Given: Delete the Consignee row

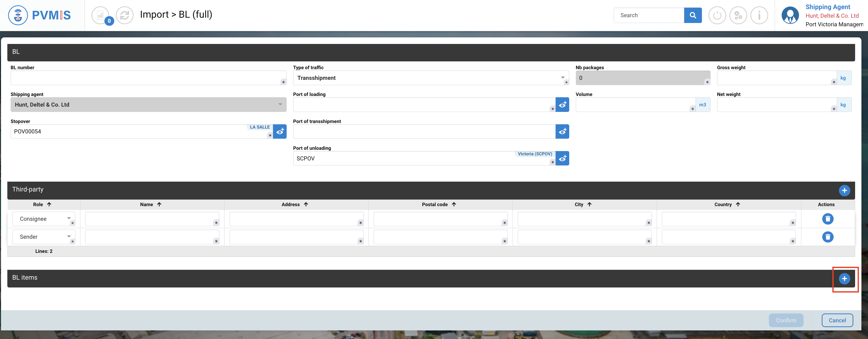Looking at the screenshot, I should point(828,219).
